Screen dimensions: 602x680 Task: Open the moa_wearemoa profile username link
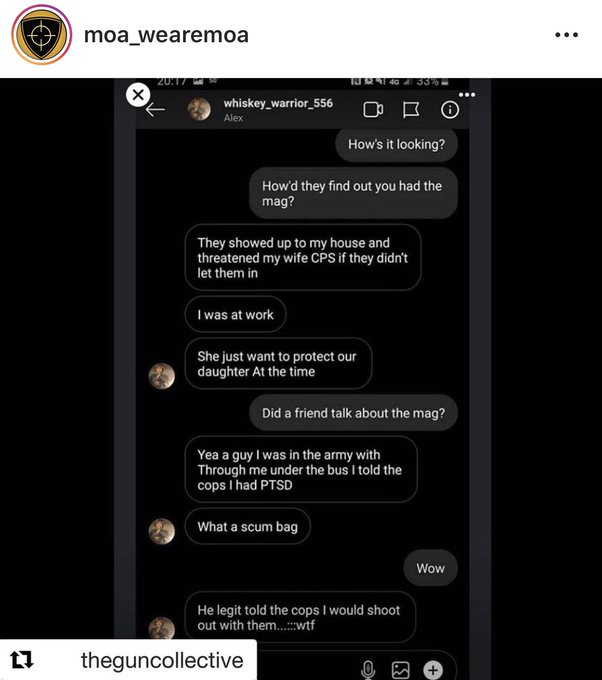pyautogui.click(x=166, y=35)
